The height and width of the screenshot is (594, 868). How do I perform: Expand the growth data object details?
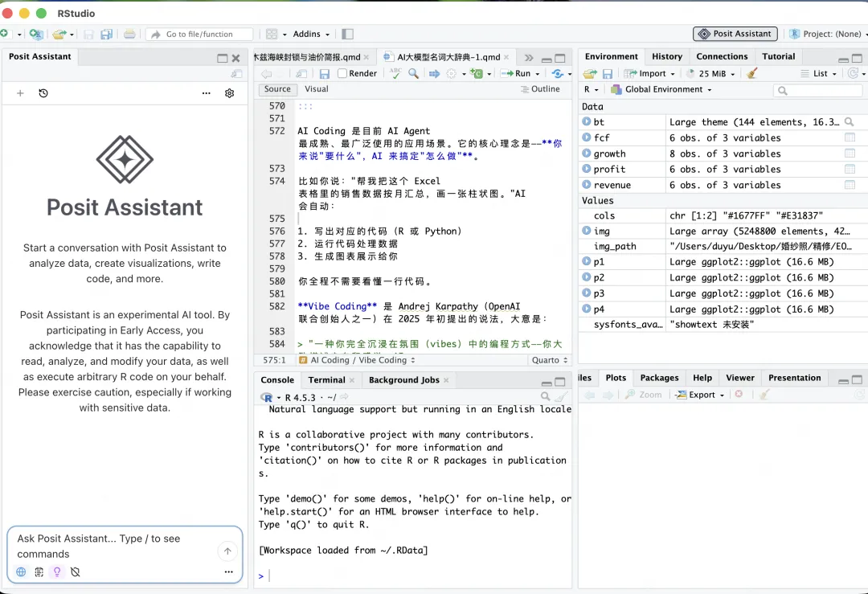587,154
